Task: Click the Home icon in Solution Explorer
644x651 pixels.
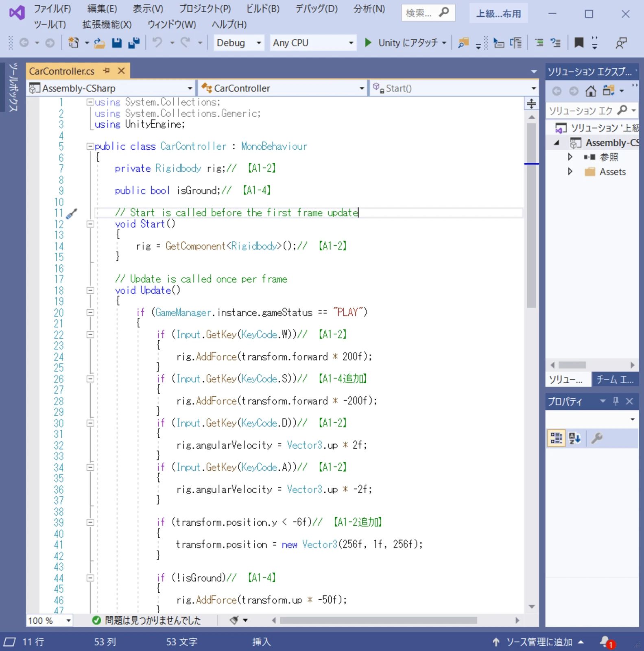Action: pyautogui.click(x=591, y=91)
